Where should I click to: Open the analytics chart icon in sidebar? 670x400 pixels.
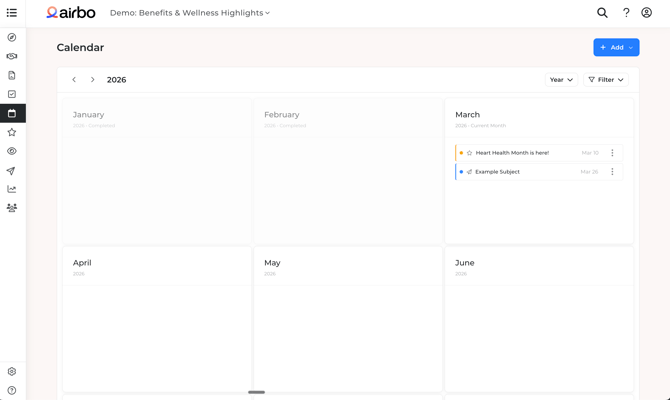[12, 189]
